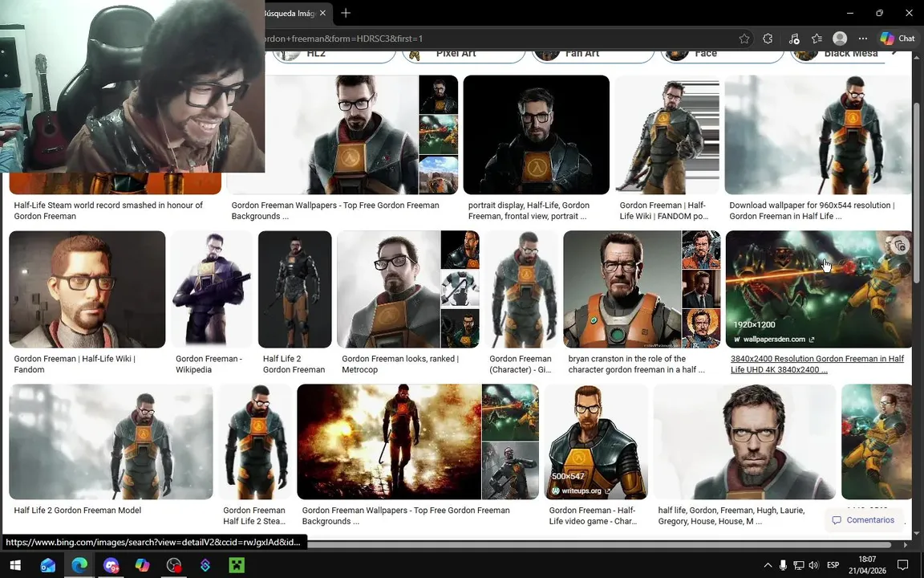Image resolution: width=924 pixels, height=578 pixels.
Task: Click the address bar URL field
Action: 495,39
